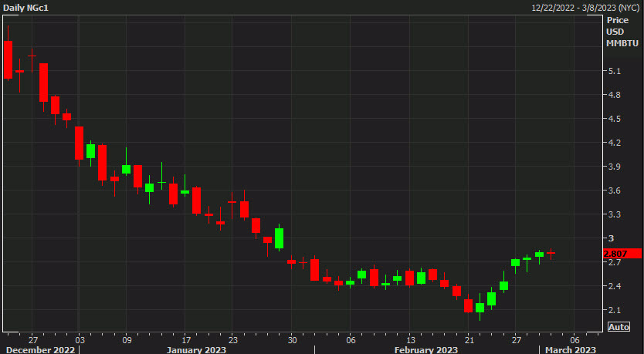Click the 21 date axis label
Screen dimensions: 644x354
[469, 340]
